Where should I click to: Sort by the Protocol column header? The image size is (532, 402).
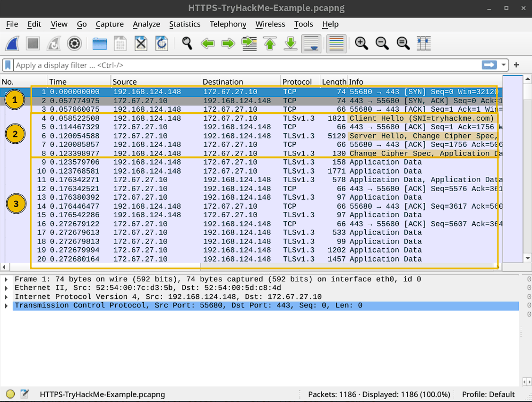pyautogui.click(x=300, y=82)
